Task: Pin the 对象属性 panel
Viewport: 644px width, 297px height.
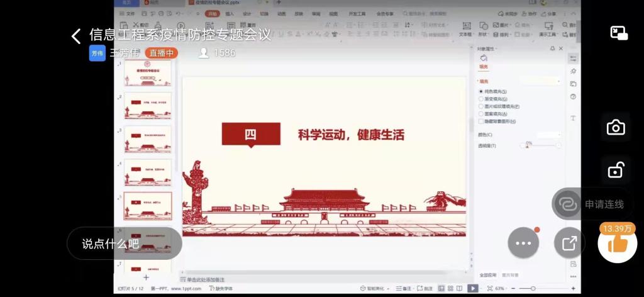Action: coord(552,48)
